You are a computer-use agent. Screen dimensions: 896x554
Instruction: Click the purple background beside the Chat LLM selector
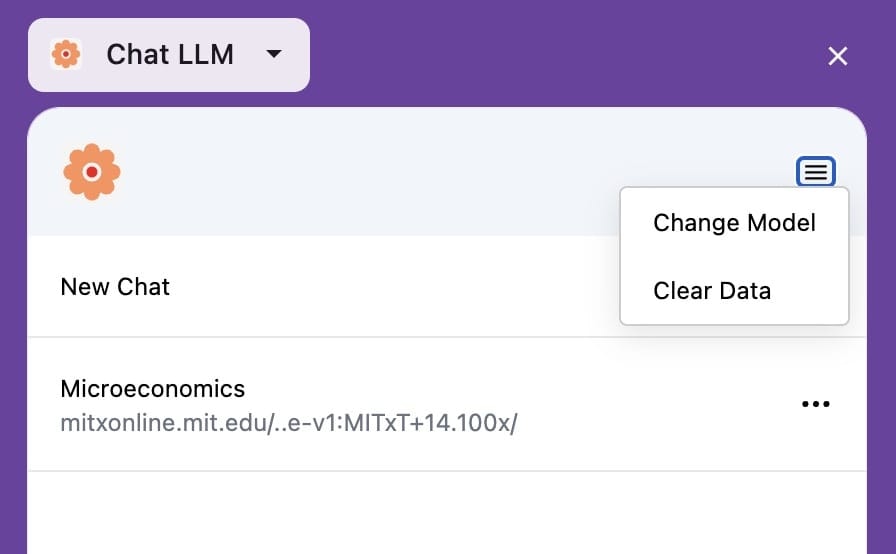click(560, 54)
